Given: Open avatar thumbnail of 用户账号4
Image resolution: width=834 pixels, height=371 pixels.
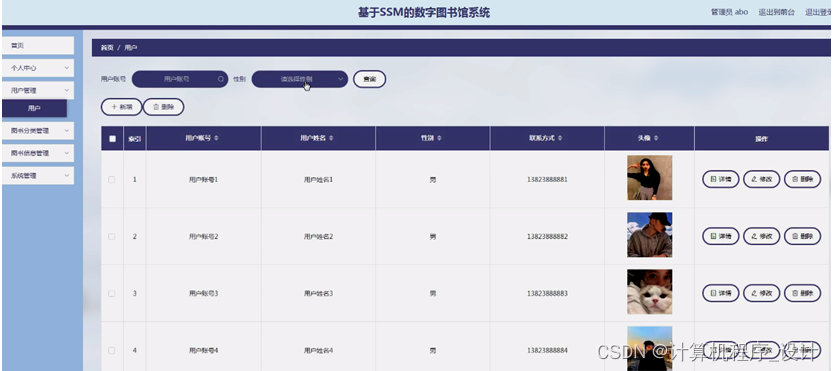Looking at the screenshot, I should pos(649,348).
